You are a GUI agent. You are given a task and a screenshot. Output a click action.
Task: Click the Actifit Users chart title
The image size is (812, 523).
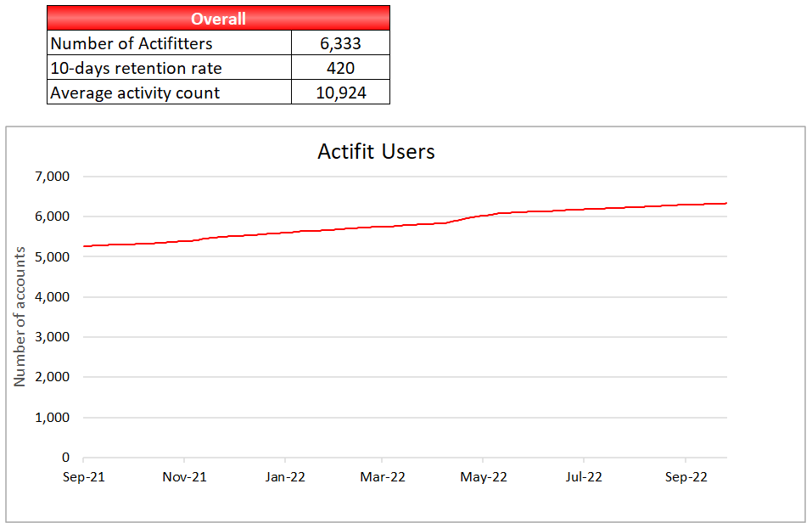coord(376,151)
